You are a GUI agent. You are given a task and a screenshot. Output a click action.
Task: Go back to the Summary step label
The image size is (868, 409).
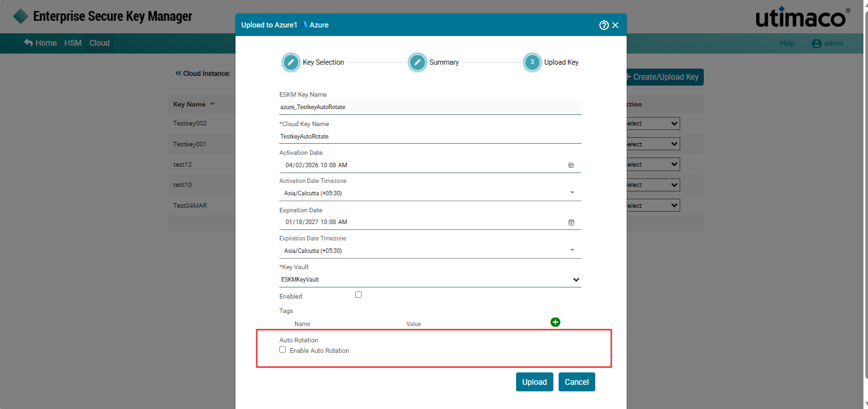(x=444, y=62)
